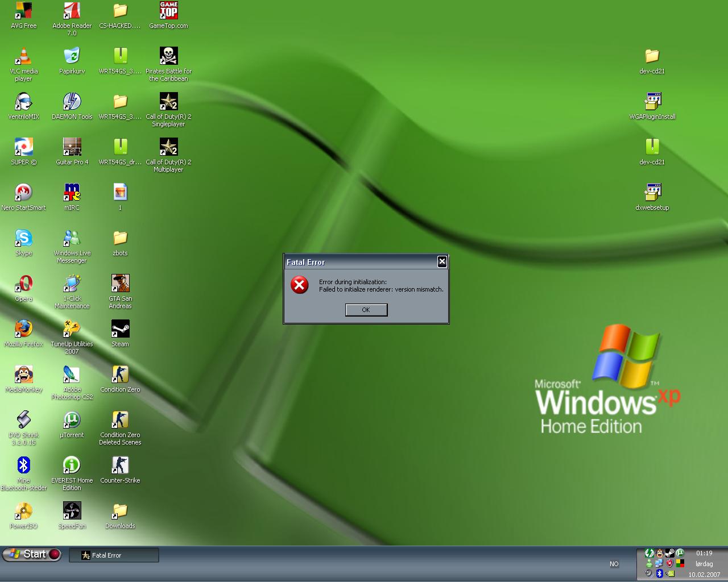
Task: Select Call of Duty 2 Multiplayer icon
Action: point(168,155)
